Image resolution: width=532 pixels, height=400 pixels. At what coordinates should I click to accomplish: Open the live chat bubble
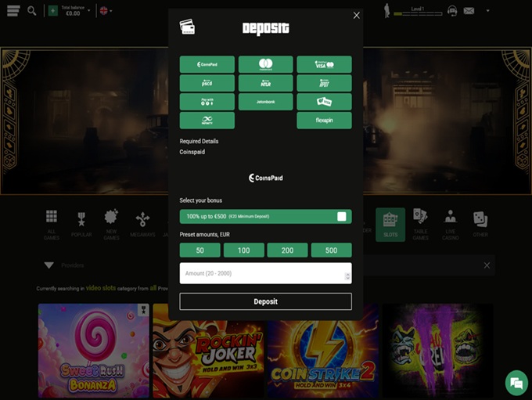[515, 383]
